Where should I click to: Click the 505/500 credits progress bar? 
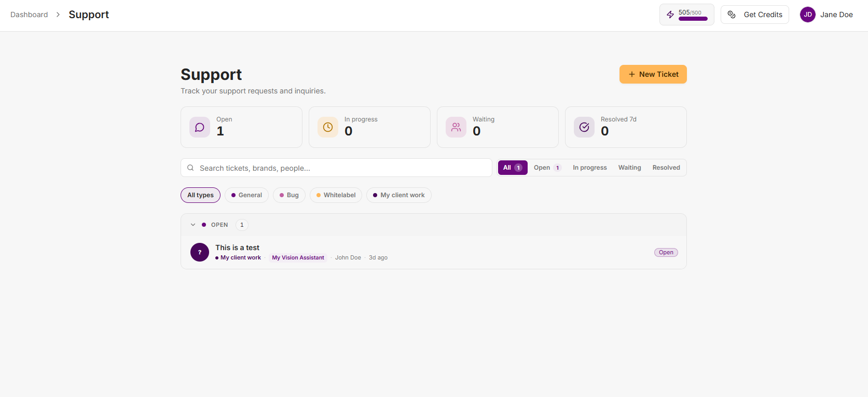(693, 19)
